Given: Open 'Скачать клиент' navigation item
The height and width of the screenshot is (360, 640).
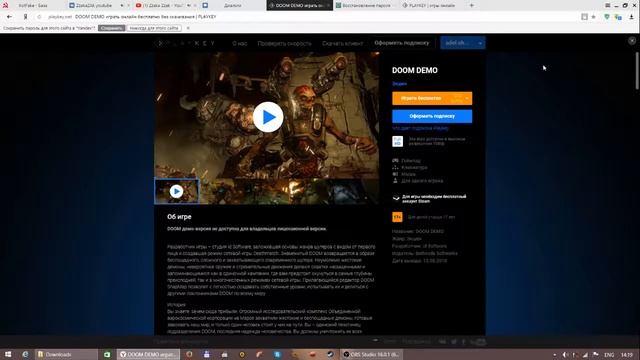Looking at the screenshot, I should [x=342, y=43].
